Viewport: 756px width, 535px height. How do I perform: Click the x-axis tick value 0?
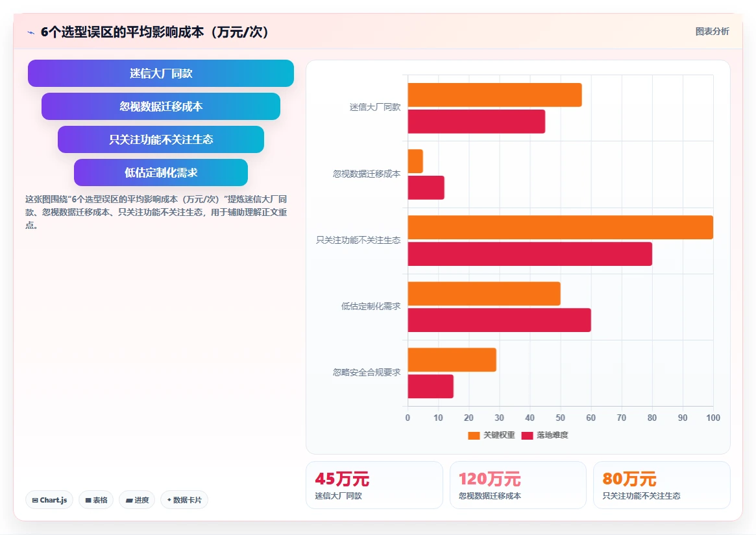(x=408, y=418)
